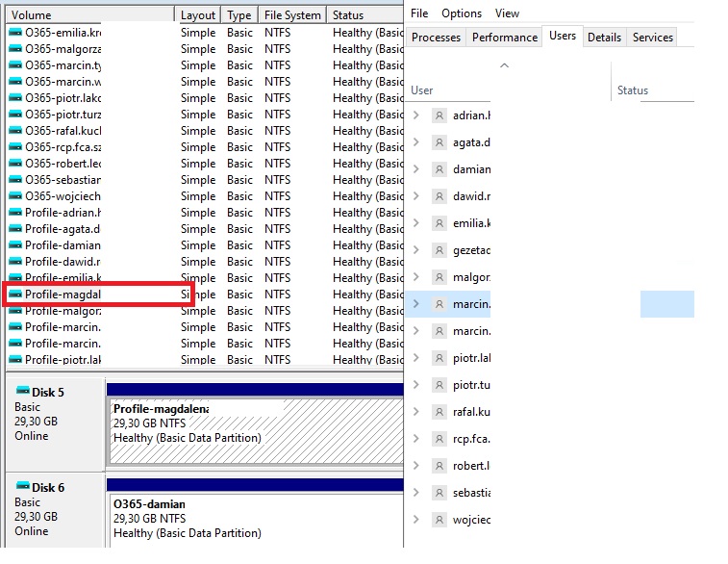This screenshot has width=728, height=564.
Task: Click the user avatar icon for sebastia
Action: point(439,493)
